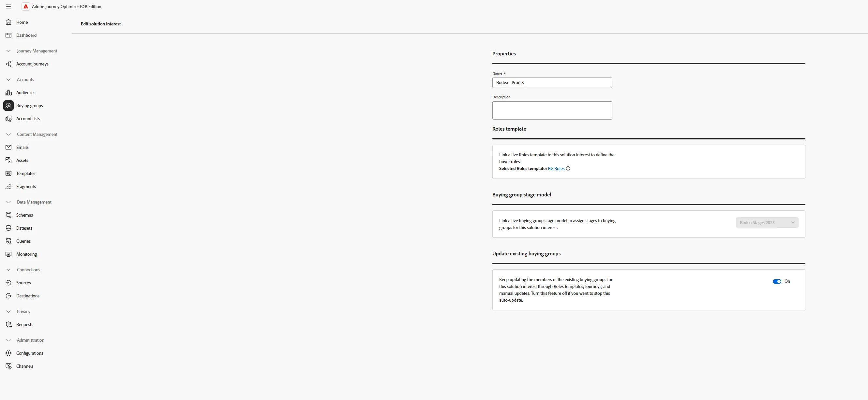Click into the Description text area

click(x=552, y=110)
